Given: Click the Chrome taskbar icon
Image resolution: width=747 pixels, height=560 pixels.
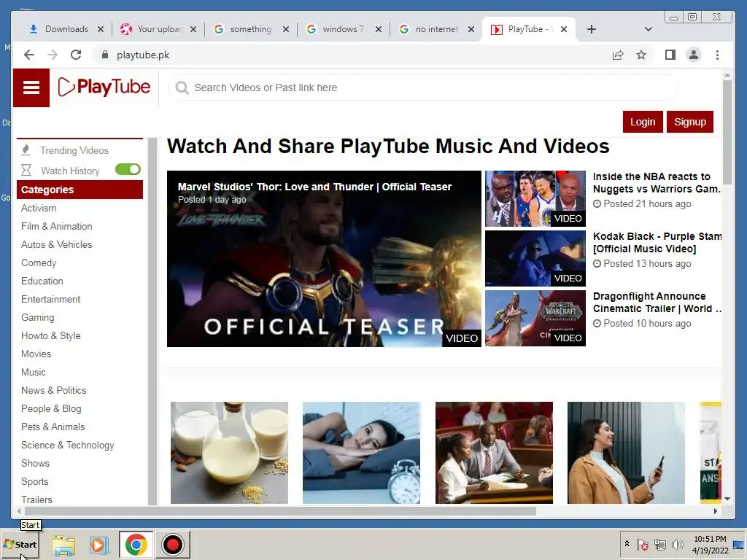Looking at the screenshot, I should point(136,545).
